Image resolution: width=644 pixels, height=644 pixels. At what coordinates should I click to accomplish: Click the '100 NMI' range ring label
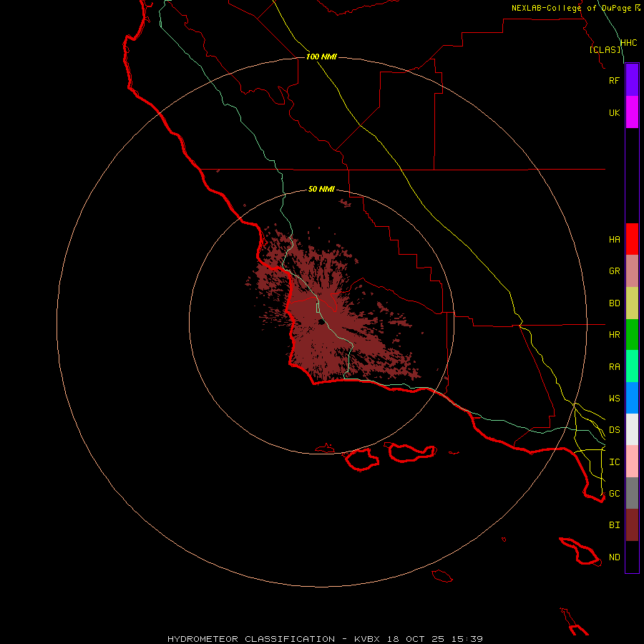point(321,57)
